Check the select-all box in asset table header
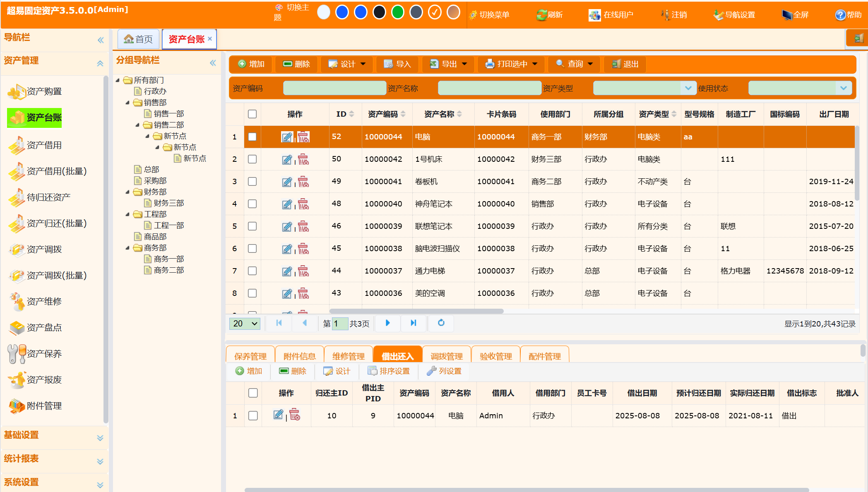868x492 pixels. coord(252,114)
